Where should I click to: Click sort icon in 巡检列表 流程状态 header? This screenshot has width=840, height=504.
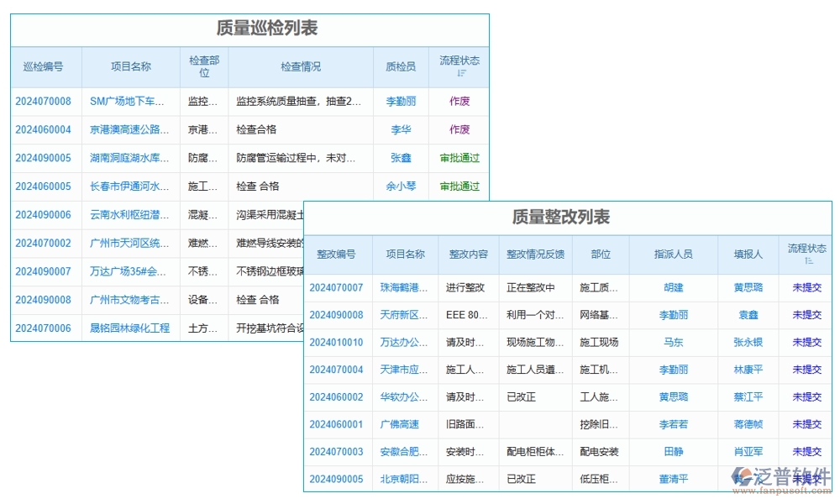click(461, 74)
